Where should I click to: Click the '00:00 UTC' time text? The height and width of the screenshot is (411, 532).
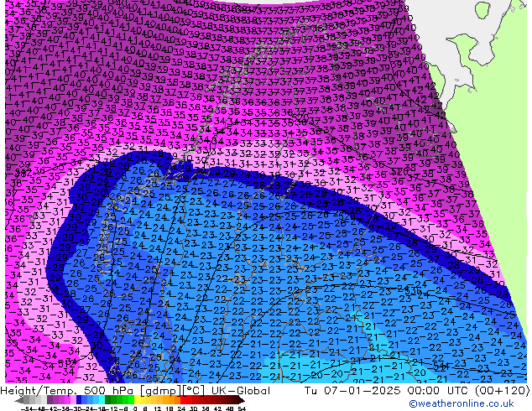click(440, 391)
